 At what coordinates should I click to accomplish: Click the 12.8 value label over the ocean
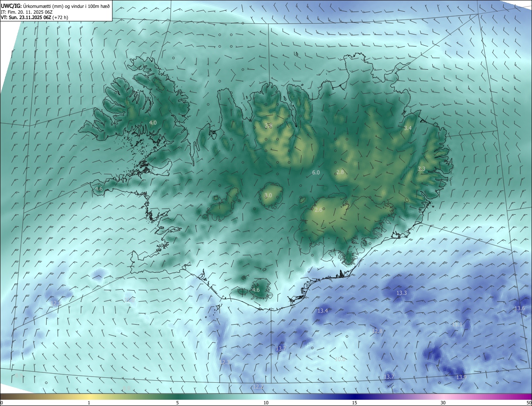(377, 331)
